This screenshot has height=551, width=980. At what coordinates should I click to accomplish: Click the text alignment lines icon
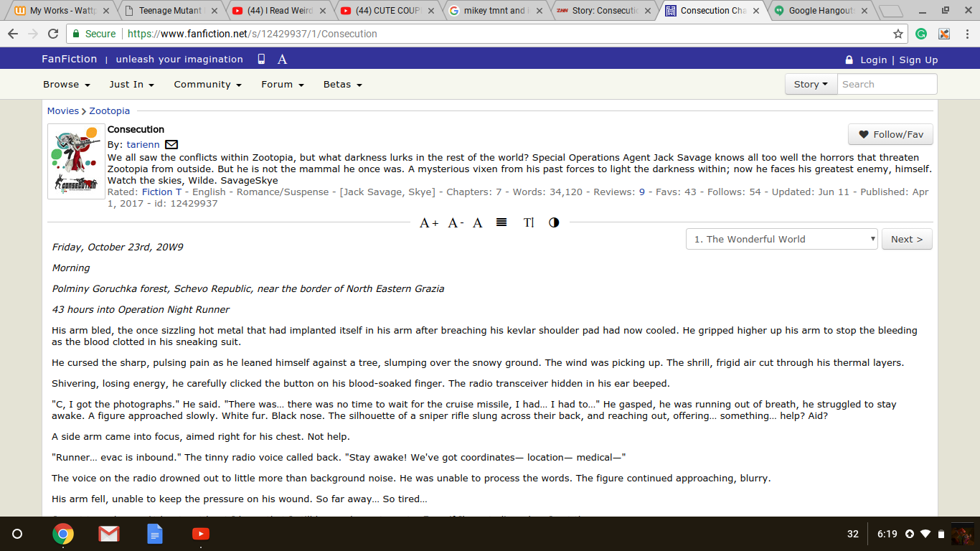pyautogui.click(x=501, y=222)
